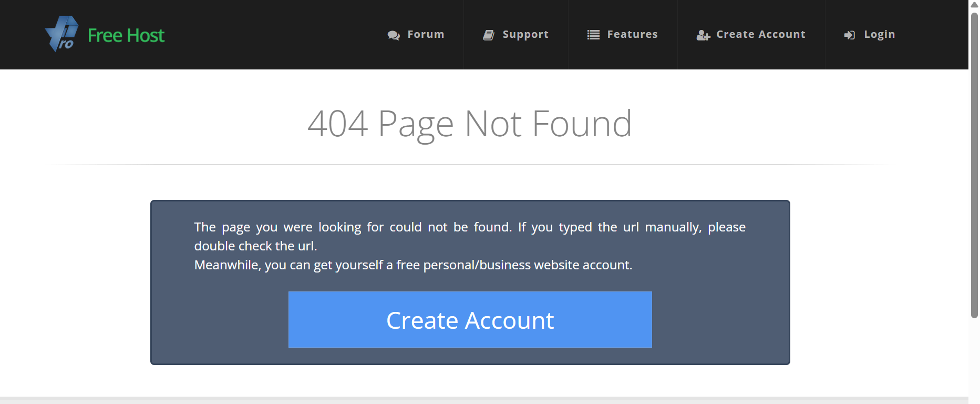Go to the Features menu label

[632, 34]
